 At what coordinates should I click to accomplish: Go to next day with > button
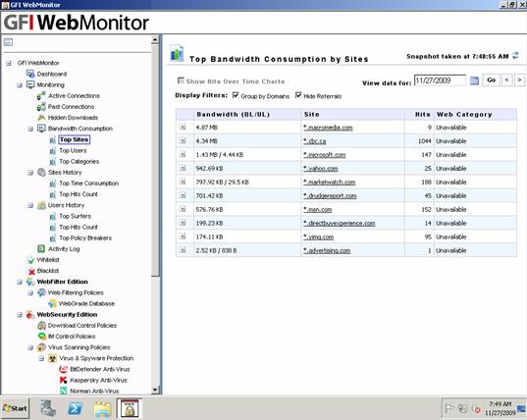point(519,79)
